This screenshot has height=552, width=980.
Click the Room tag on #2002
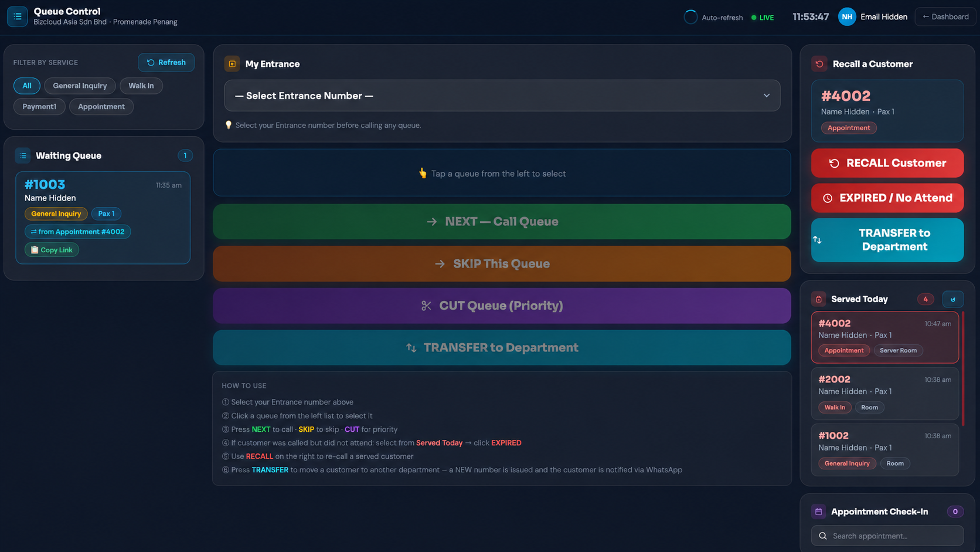[869, 407]
